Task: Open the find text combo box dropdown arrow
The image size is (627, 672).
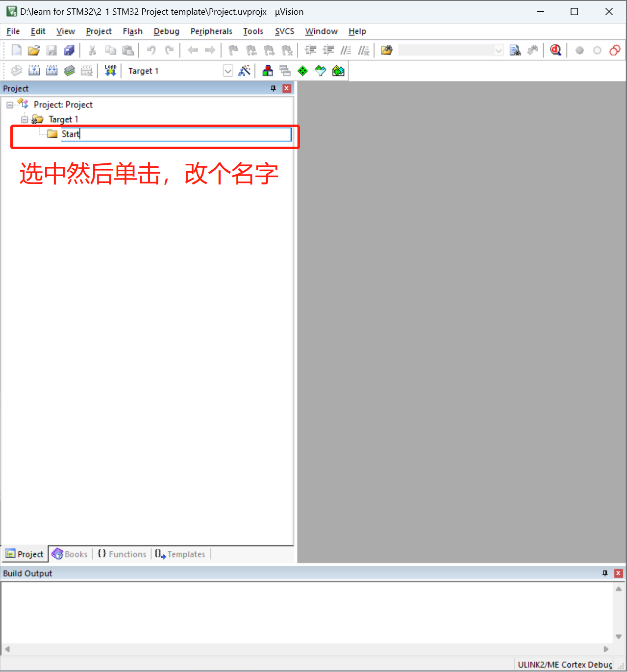Action: coord(499,50)
